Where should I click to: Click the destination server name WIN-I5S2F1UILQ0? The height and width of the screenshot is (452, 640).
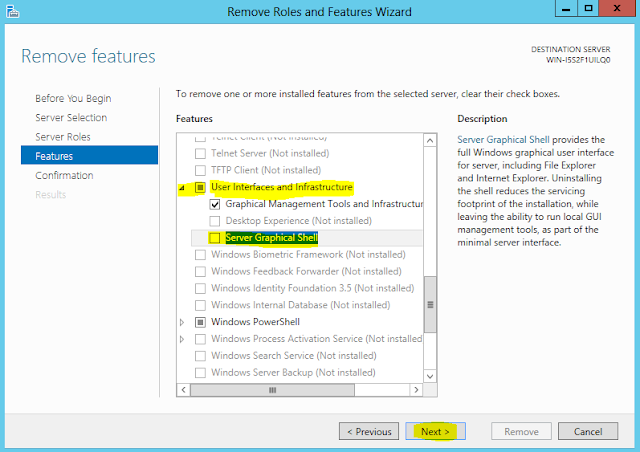578,60
